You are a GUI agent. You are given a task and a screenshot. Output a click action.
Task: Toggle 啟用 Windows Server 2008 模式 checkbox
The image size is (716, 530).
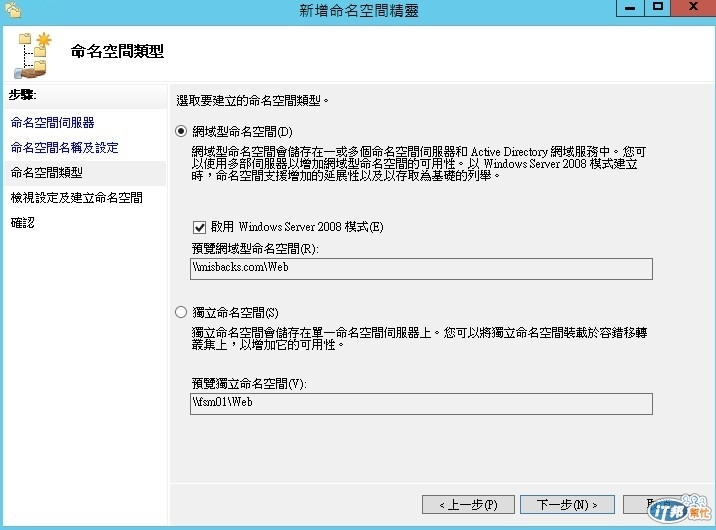coord(200,227)
